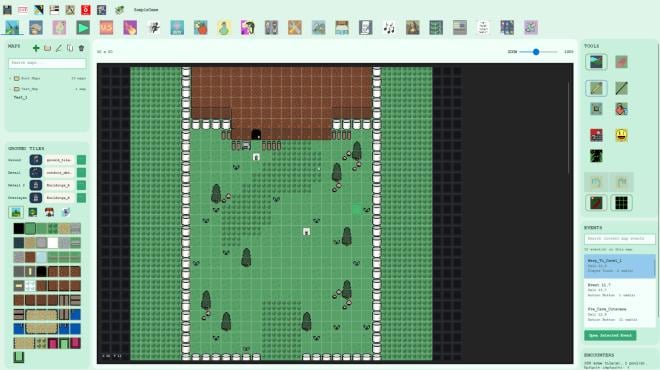This screenshot has height=370, width=660.
Task: Select the third event in Events list
Action: click(620, 314)
